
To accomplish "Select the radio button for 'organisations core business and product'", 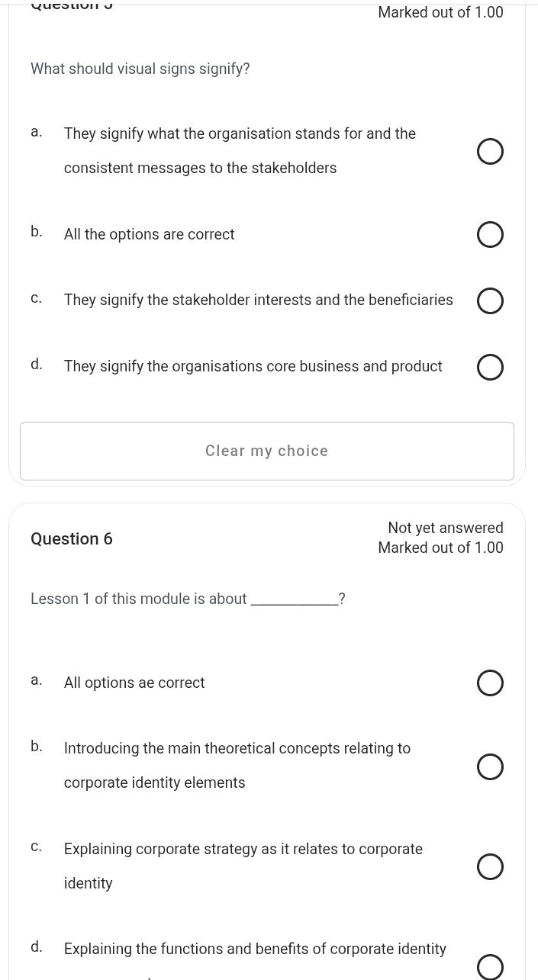I will tap(490, 368).
